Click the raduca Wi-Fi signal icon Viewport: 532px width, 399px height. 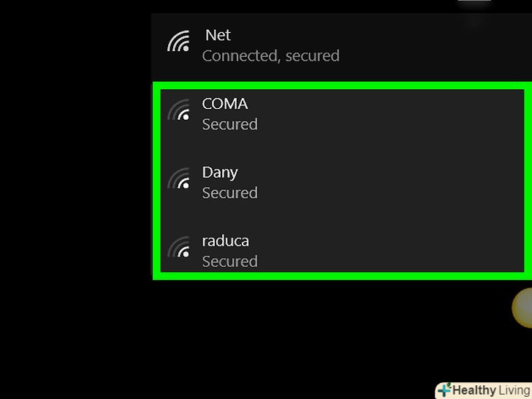[178, 247]
